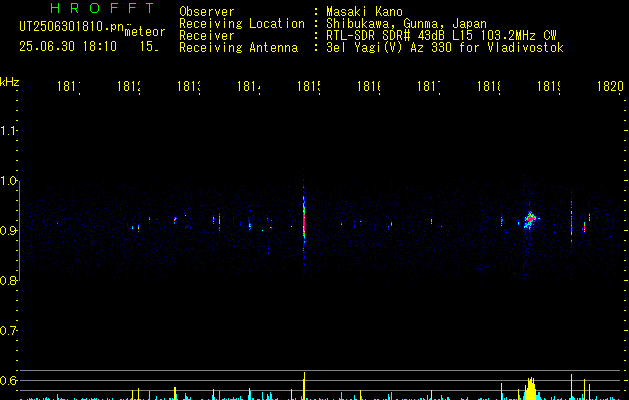Viewport: 629px width, 400px height.
Task: Click the date stamp 25.06.30 18:10
Action: tap(68, 47)
